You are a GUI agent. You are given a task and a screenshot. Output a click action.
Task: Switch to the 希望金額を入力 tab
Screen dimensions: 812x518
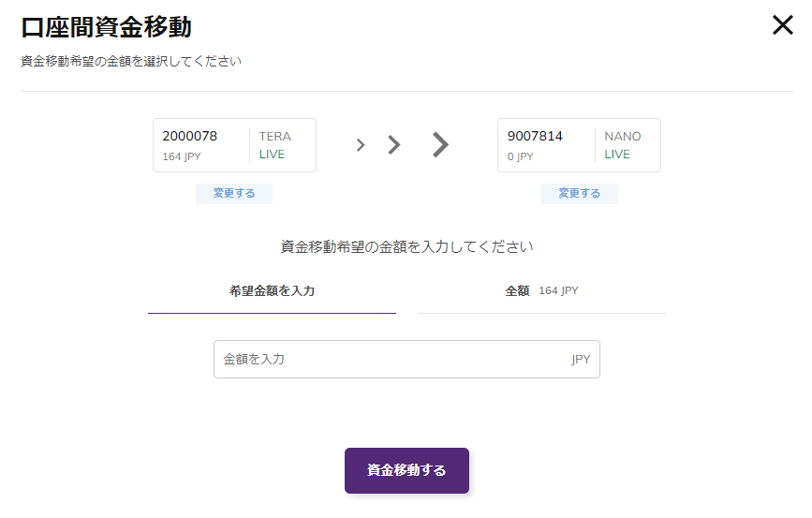pos(272,291)
